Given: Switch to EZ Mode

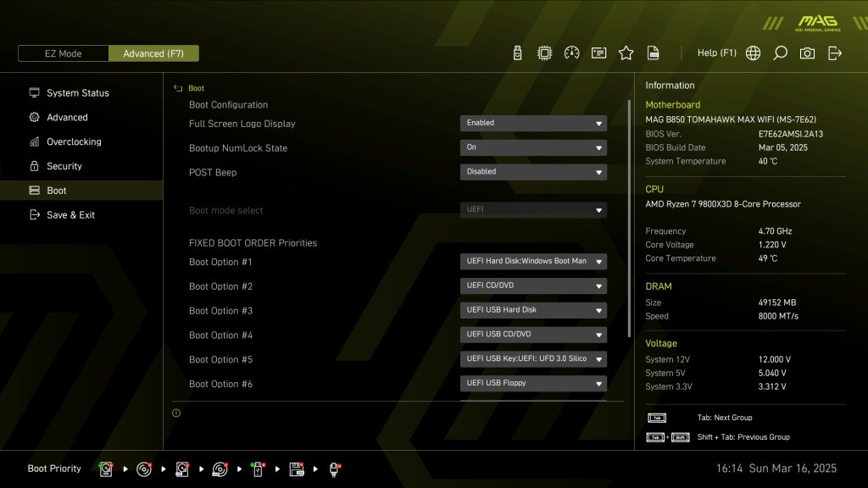Looking at the screenshot, I should (64, 53).
